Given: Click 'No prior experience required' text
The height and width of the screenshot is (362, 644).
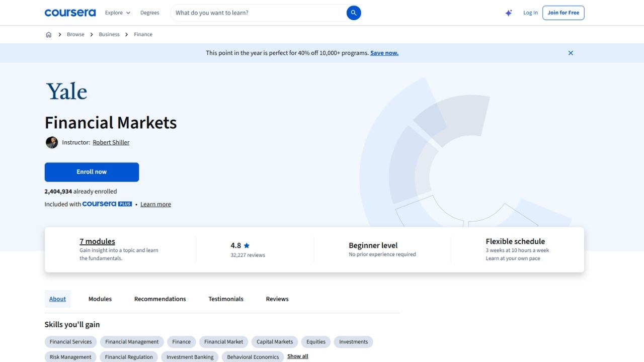Looking at the screenshot, I should [382, 254].
